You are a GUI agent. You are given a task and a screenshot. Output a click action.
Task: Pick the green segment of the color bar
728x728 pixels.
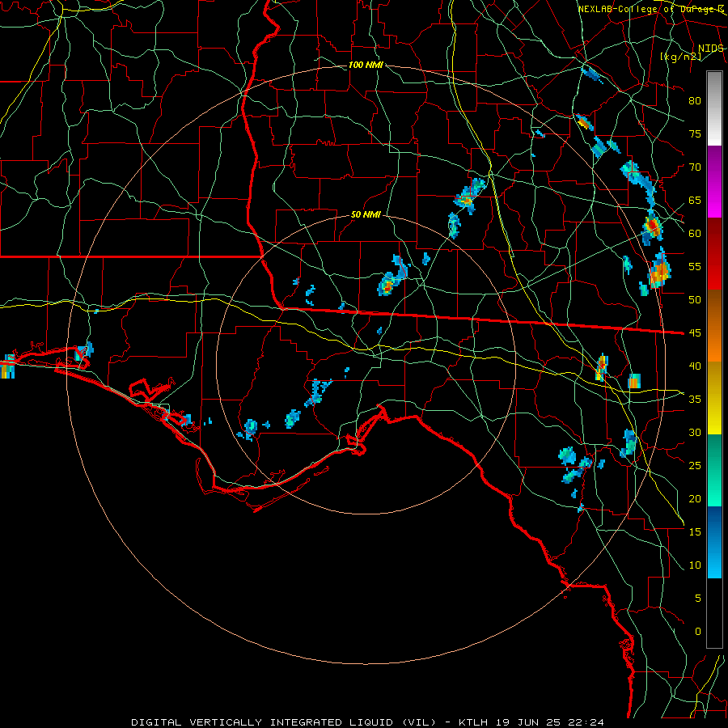pyautogui.click(x=714, y=470)
